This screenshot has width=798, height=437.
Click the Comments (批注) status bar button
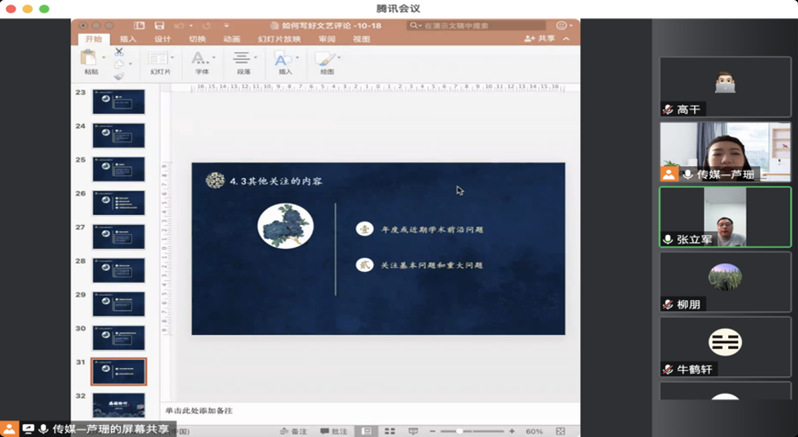point(334,431)
